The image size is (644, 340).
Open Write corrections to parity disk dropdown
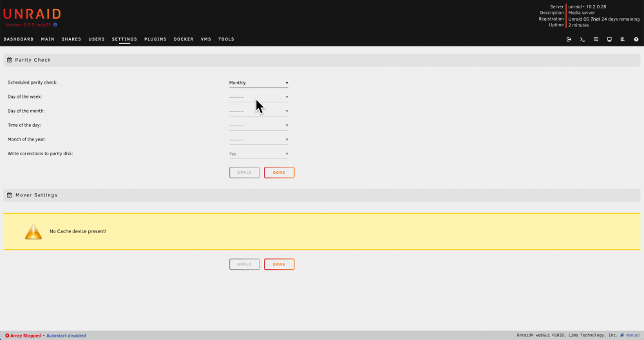(x=258, y=154)
